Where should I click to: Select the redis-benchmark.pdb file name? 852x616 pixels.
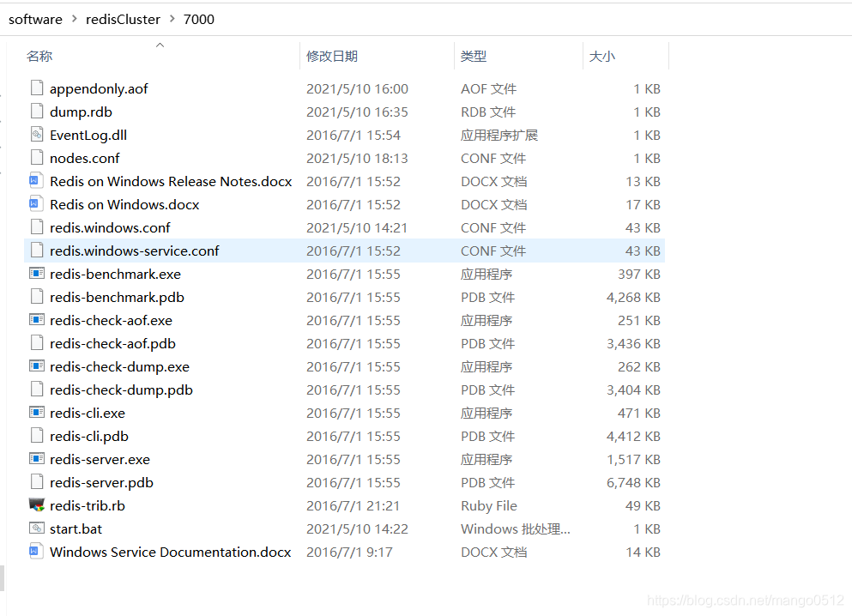[117, 297]
